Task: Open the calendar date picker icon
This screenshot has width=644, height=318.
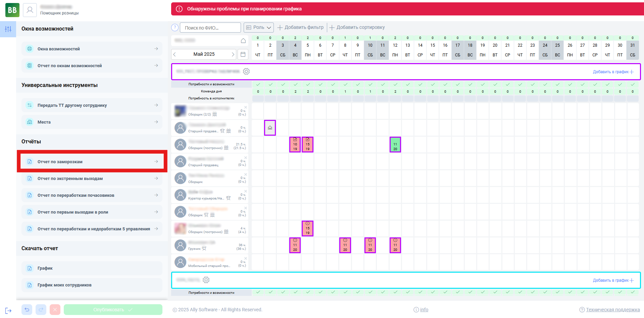Action: [243, 54]
